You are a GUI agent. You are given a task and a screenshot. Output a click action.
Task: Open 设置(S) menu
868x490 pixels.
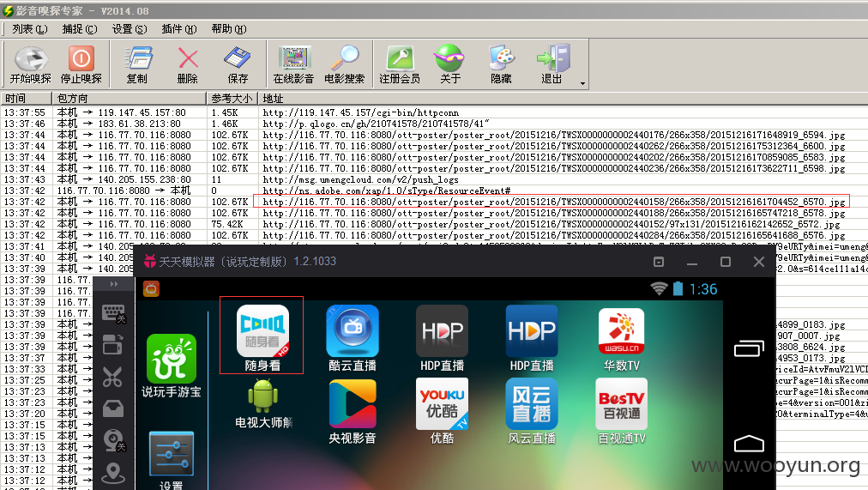tap(130, 29)
